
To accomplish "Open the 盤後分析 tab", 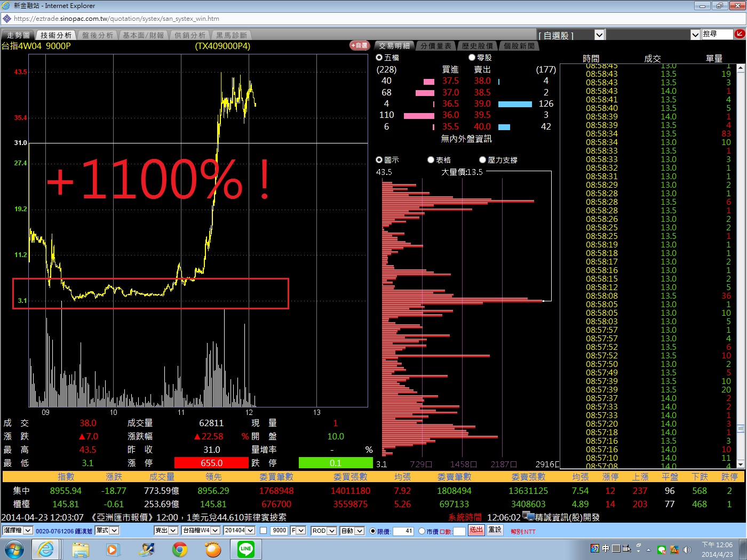I will [x=98, y=35].
